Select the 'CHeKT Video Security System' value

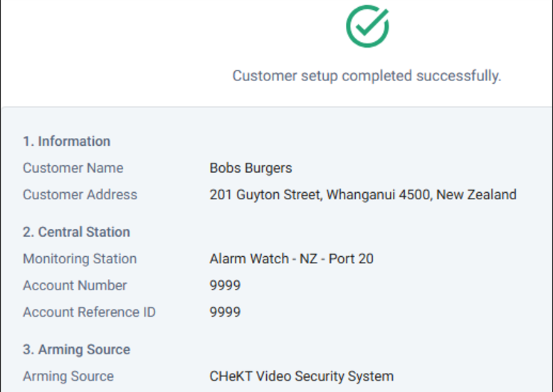pos(301,376)
